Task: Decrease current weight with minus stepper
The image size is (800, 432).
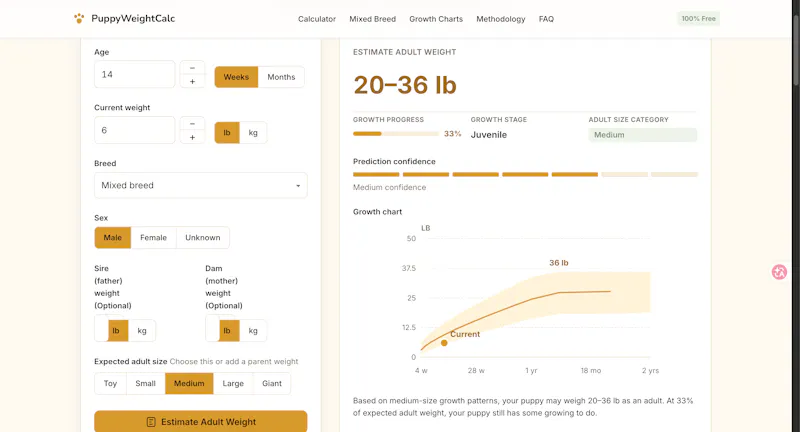Action: tap(192, 123)
